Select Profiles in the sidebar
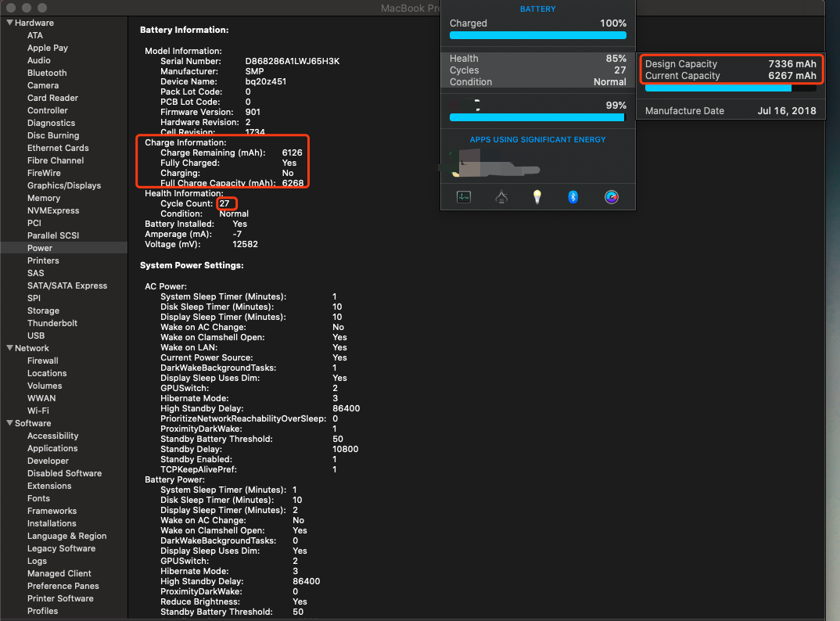This screenshot has width=840, height=621. coord(43,611)
